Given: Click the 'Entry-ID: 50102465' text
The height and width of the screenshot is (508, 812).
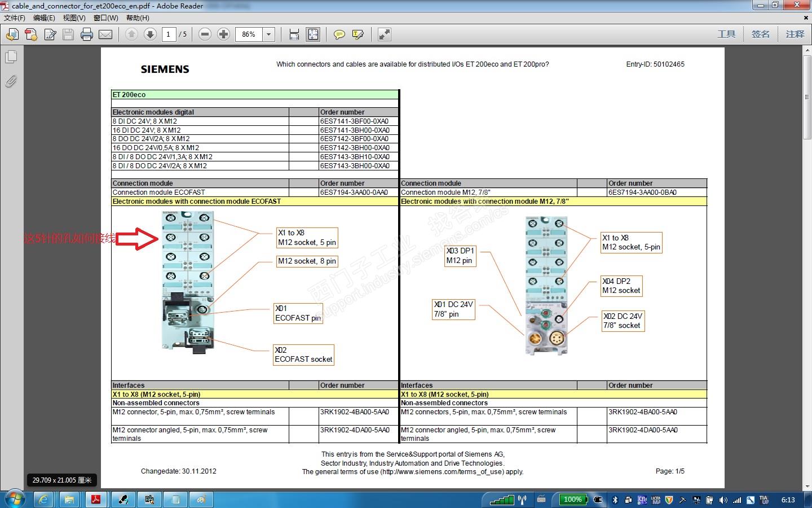Looking at the screenshot, I should point(655,64).
